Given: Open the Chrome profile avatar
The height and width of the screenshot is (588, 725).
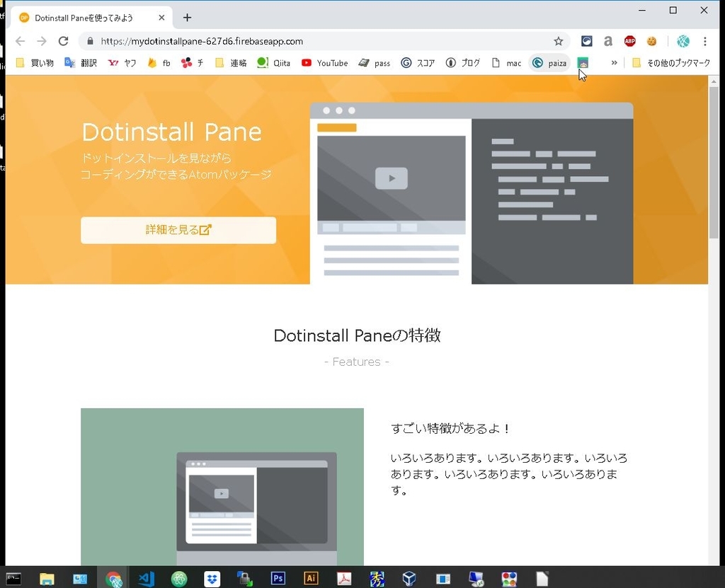Looking at the screenshot, I should [x=683, y=41].
